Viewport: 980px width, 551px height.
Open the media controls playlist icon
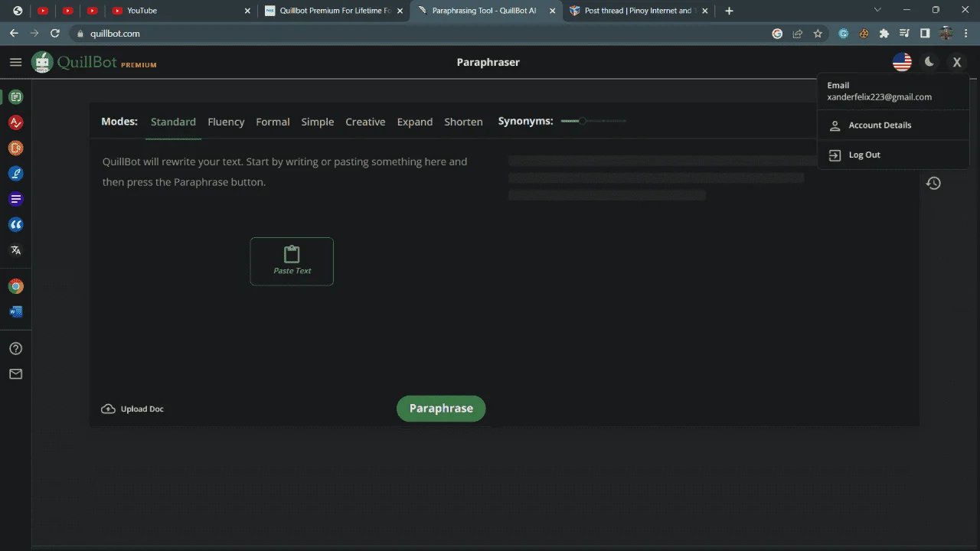click(x=904, y=34)
